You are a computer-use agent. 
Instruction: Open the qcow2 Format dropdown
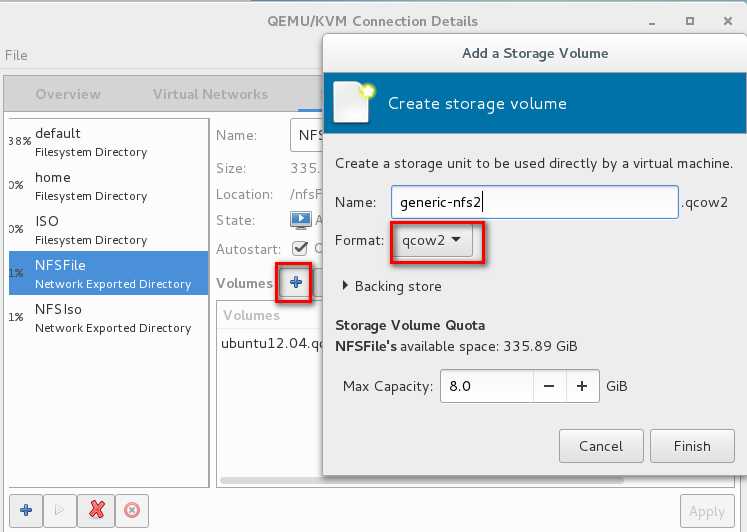[431, 240]
